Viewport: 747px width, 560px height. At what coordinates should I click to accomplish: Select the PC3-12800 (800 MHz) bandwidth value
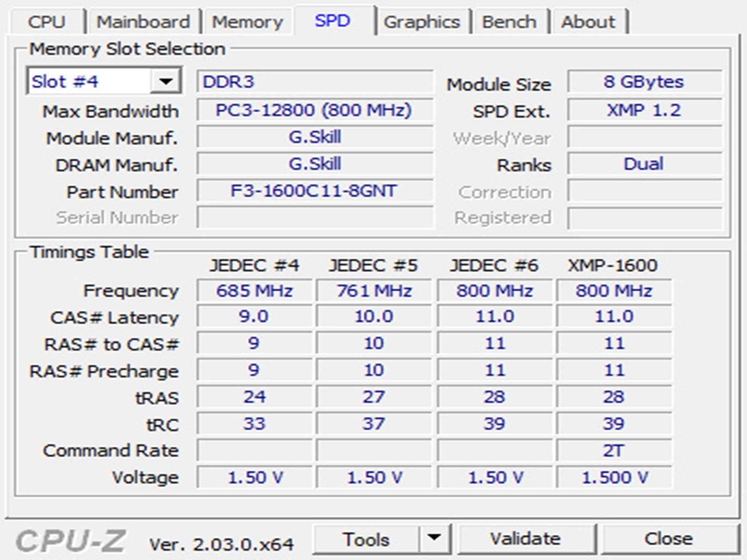click(x=315, y=110)
